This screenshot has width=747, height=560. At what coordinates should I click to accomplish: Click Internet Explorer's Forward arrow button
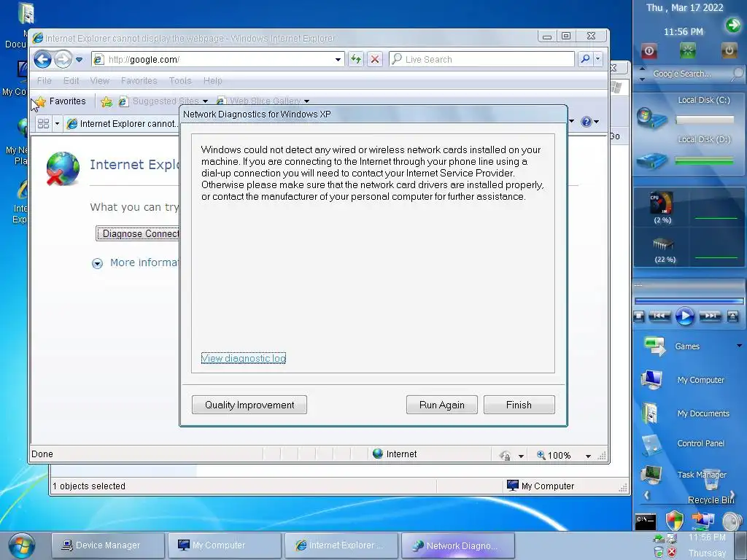click(63, 60)
